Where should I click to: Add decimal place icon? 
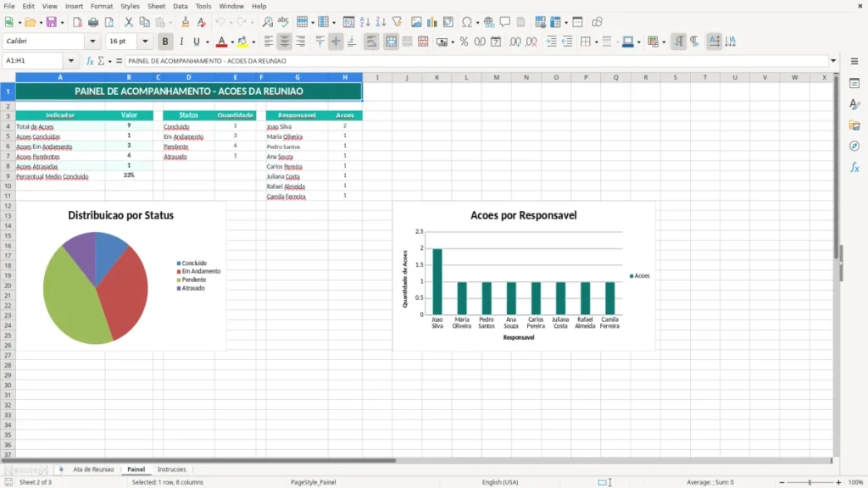pos(515,42)
